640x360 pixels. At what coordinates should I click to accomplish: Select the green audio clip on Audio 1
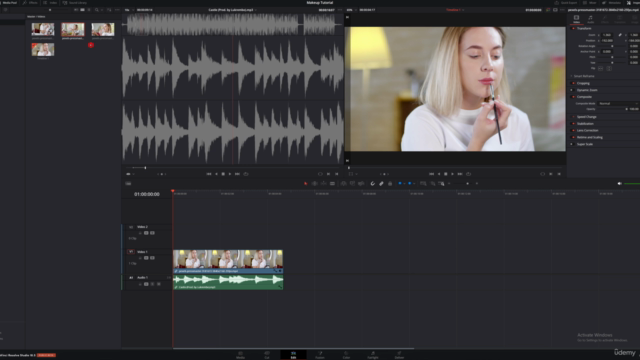[228, 282]
